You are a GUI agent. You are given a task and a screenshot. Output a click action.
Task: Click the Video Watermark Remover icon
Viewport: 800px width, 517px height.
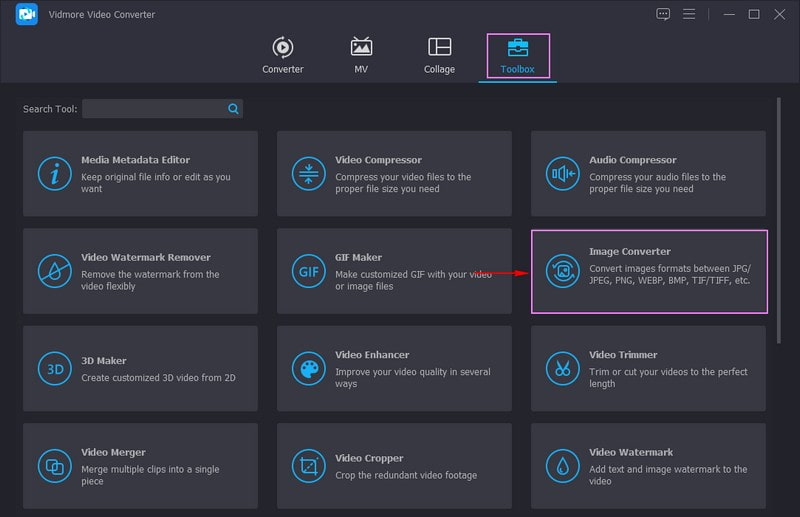pos(54,271)
